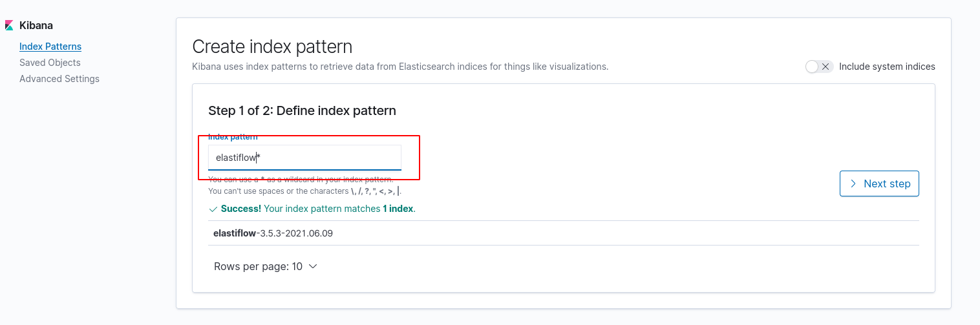Go to Saved Objects in the sidebar
980x325 pixels.
point(50,63)
